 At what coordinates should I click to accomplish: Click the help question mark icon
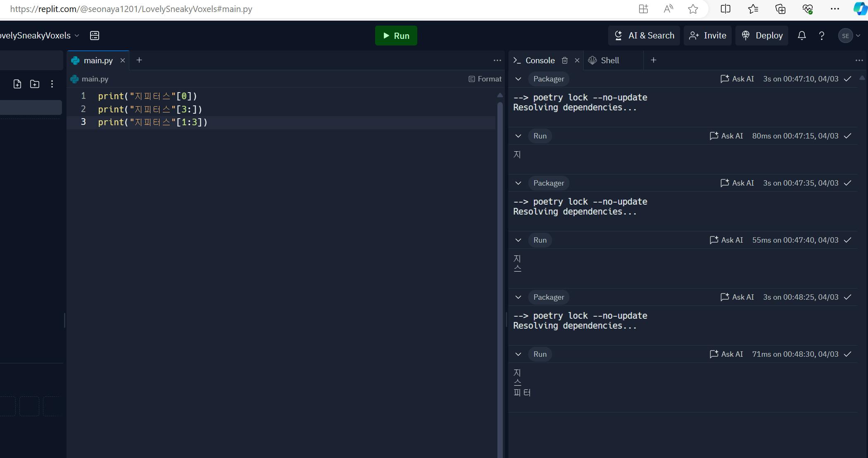(x=821, y=36)
